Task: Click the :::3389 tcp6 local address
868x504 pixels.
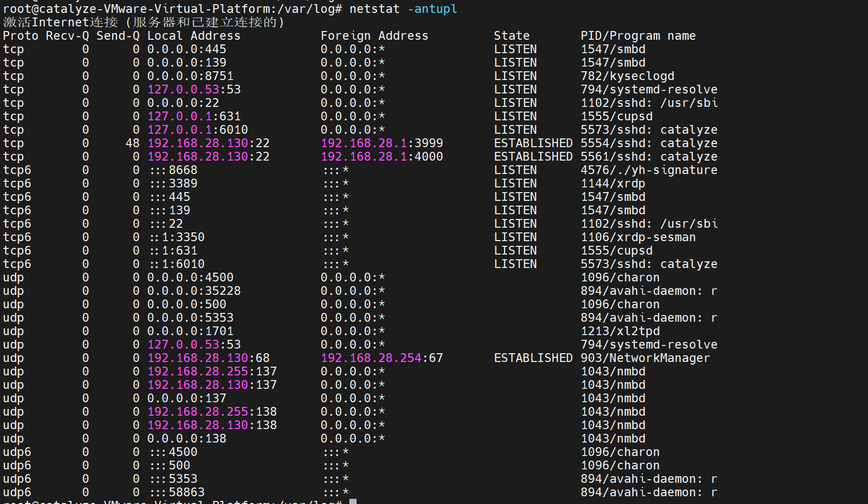Action: pyautogui.click(x=173, y=183)
